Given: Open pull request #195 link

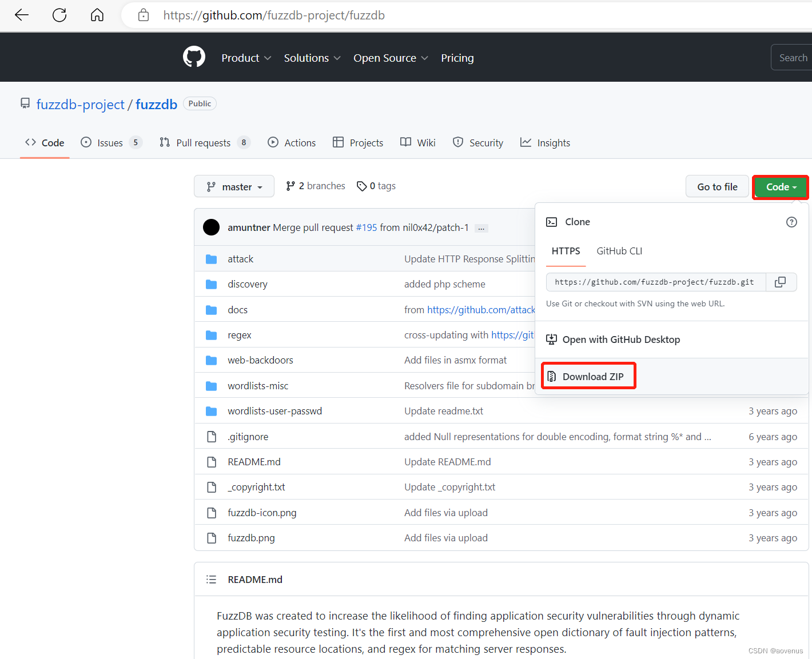Looking at the screenshot, I should pyautogui.click(x=367, y=227).
